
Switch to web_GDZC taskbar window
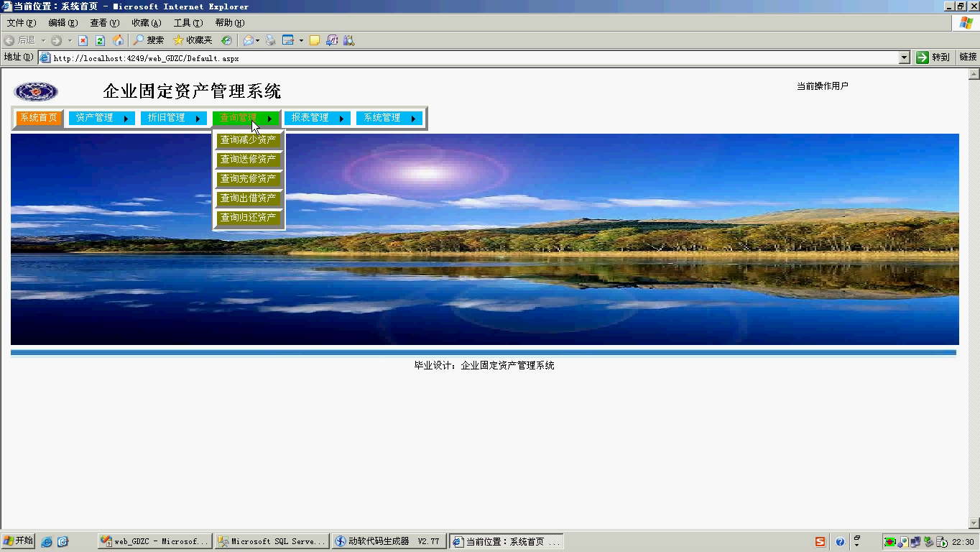154,541
